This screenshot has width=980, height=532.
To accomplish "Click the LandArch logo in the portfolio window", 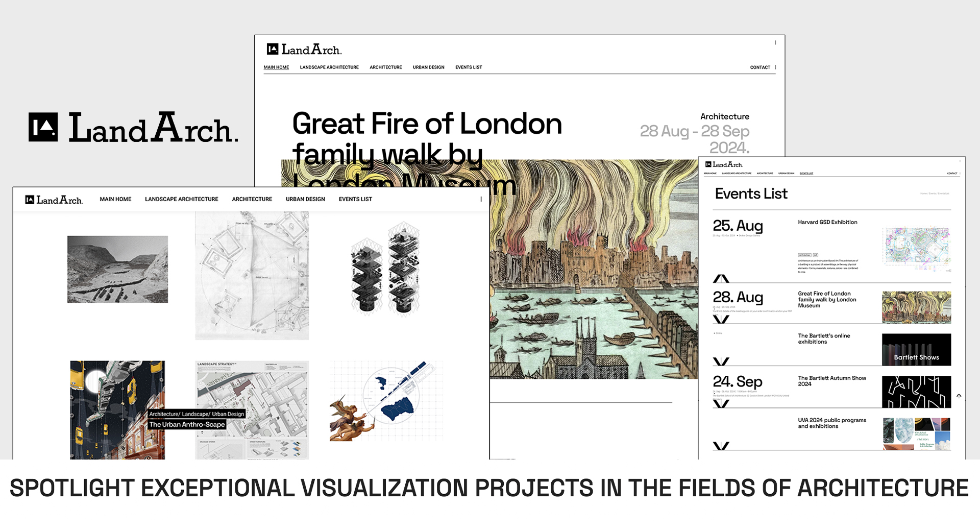I will 54,200.
